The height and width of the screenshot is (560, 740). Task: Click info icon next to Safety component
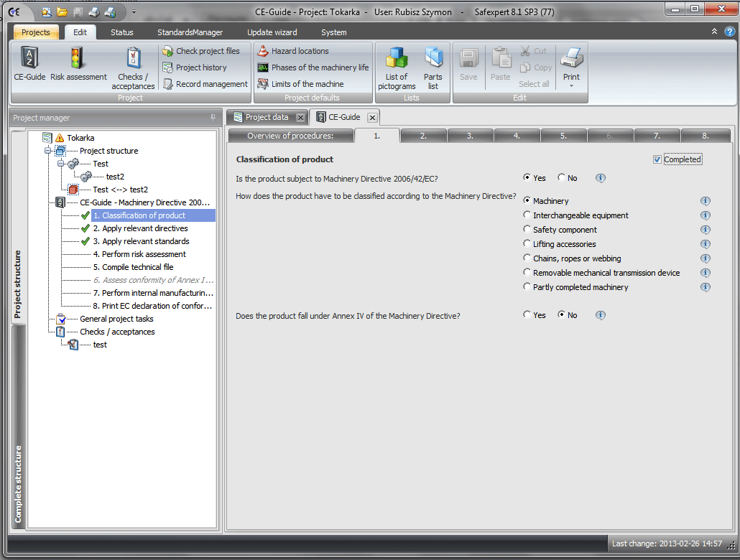pyautogui.click(x=706, y=230)
